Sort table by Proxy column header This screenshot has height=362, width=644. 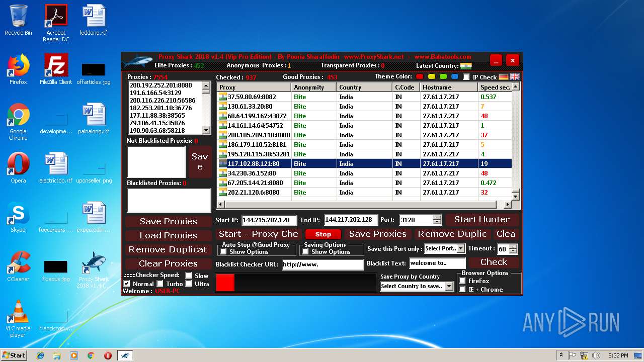pyautogui.click(x=254, y=87)
